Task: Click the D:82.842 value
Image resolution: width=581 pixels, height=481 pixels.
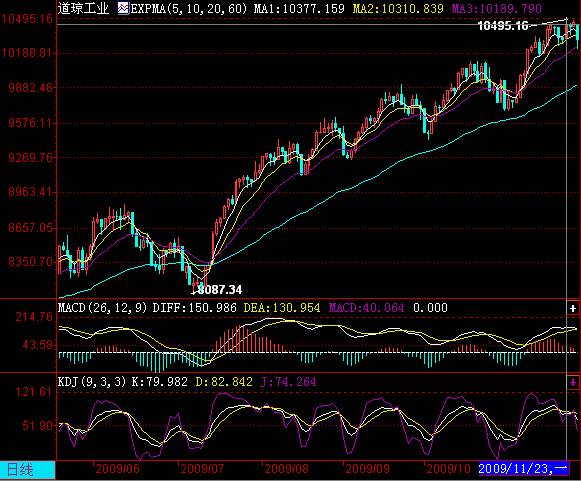Action: 224,382
